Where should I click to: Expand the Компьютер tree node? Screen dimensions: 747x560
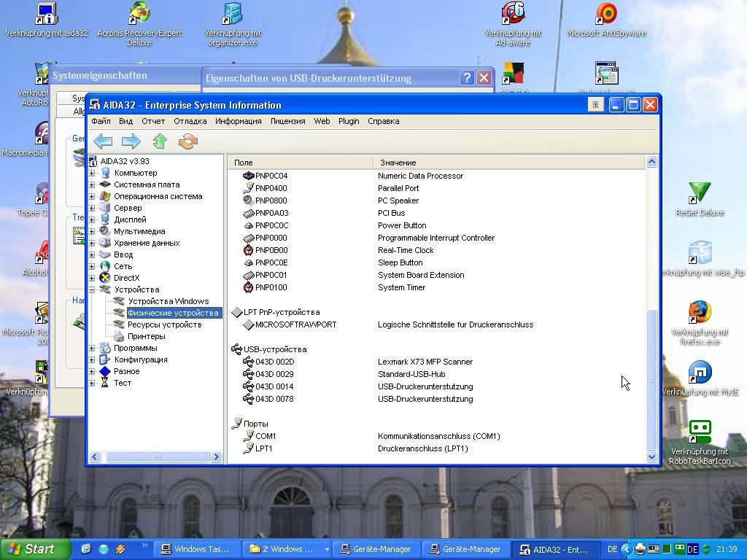pyautogui.click(x=92, y=173)
